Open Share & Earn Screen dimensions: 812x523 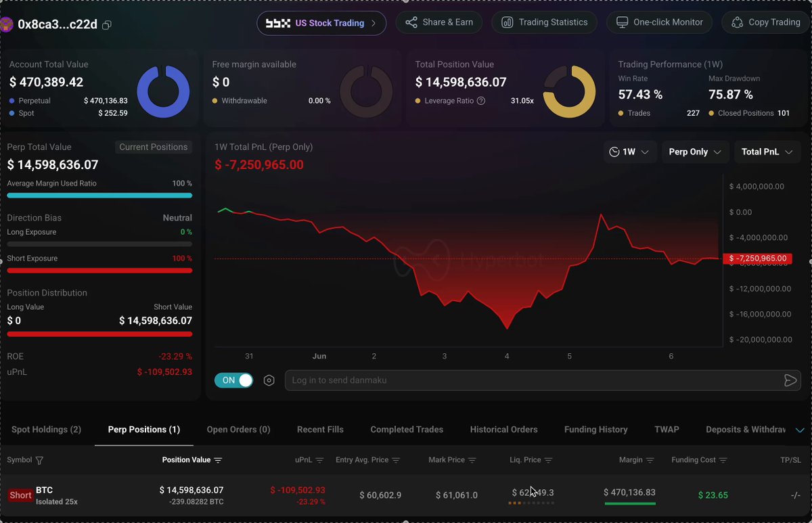click(x=439, y=22)
